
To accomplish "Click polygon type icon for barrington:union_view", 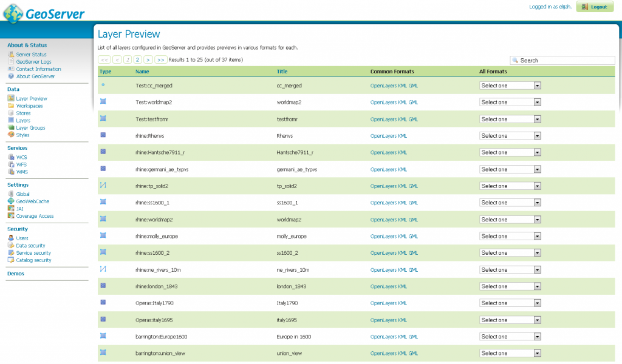I will click(103, 352).
